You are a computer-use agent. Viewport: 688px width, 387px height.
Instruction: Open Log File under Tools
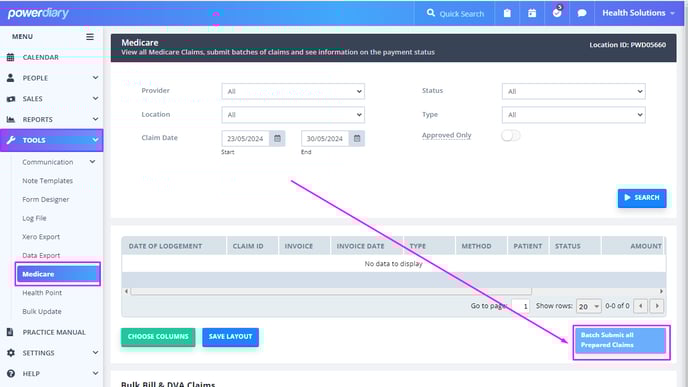(x=34, y=218)
